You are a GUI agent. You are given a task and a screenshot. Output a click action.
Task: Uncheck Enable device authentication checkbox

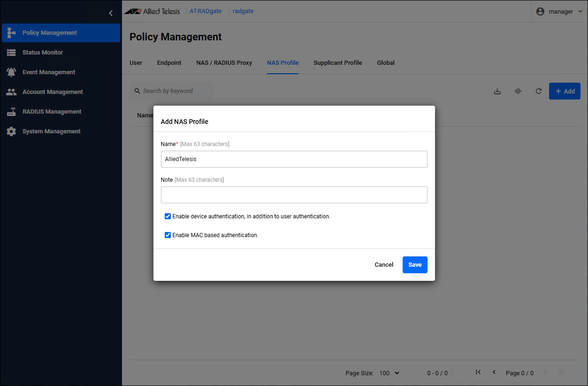tap(168, 216)
